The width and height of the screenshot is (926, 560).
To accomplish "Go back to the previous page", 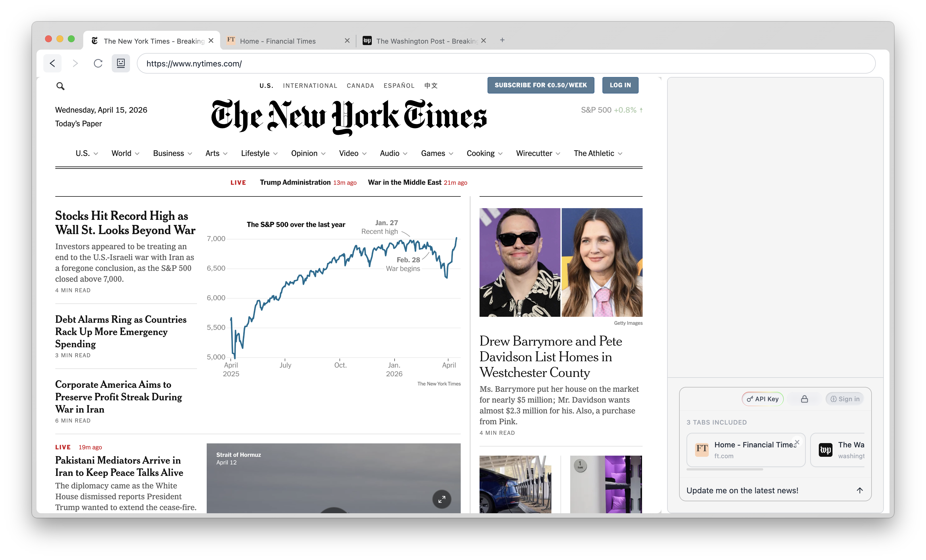I will [x=53, y=63].
